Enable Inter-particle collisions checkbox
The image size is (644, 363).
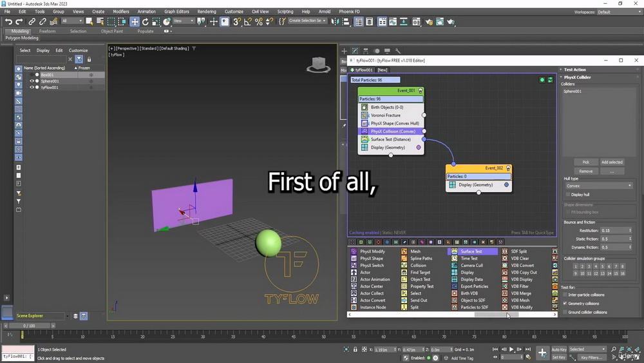[x=565, y=295]
